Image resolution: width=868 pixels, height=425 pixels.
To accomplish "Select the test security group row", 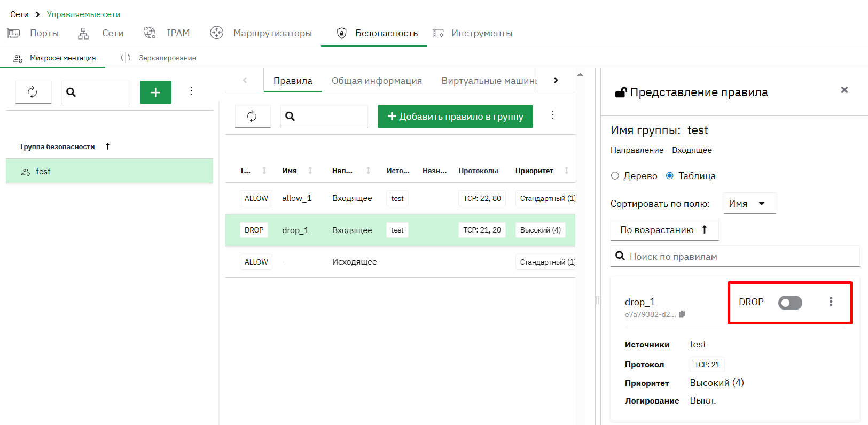I will pos(110,172).
